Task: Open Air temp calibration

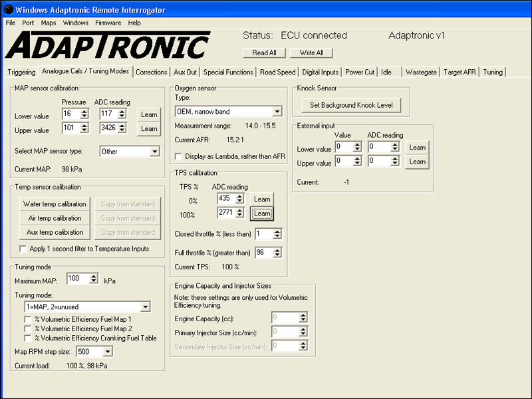Action: coord(55,218)
